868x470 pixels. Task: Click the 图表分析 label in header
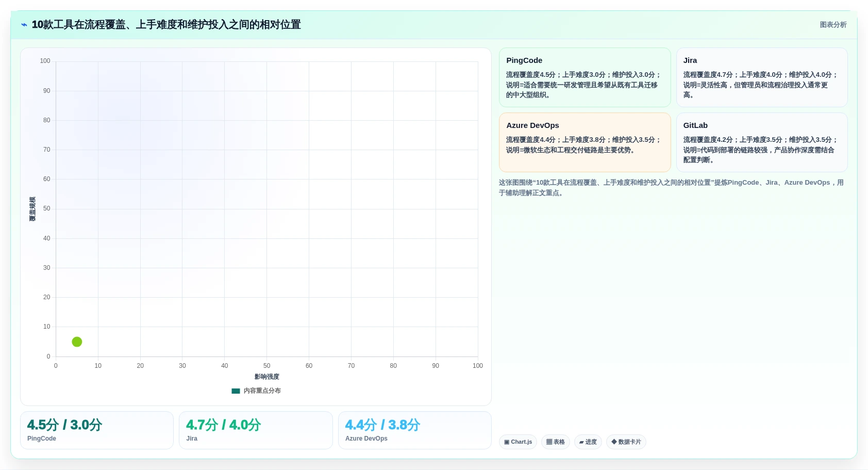click(833, 25)
